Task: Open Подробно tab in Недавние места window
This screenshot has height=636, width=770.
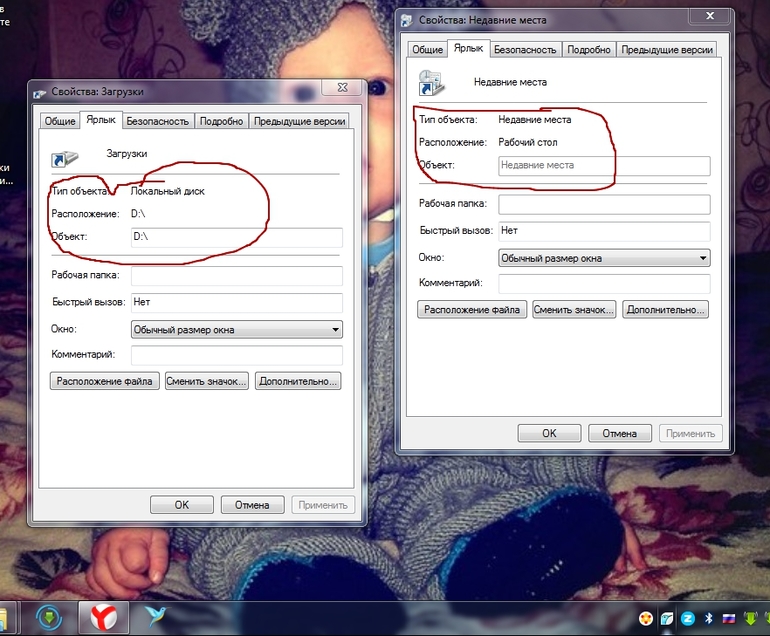Action: (588, 50)
